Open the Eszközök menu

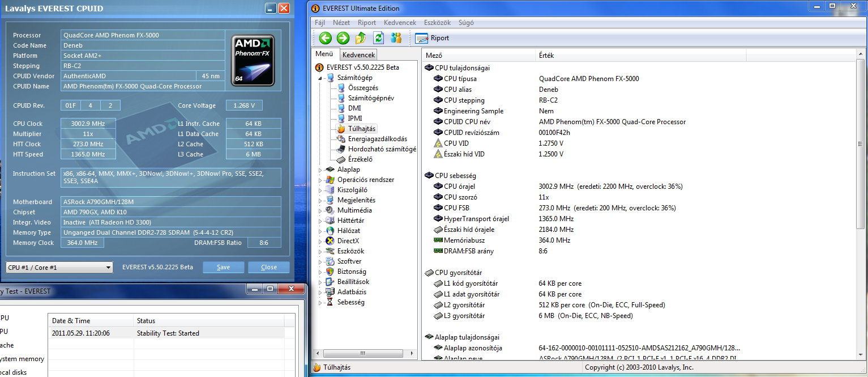point(437,23)
